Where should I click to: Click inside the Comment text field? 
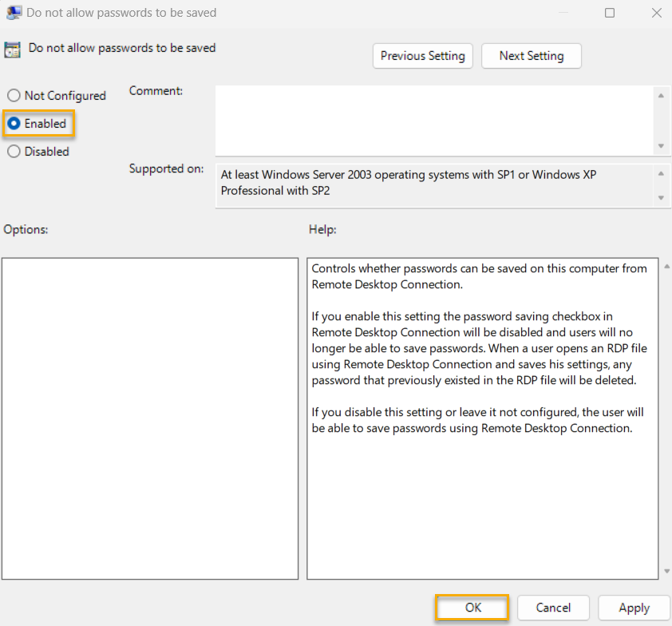(x=435, y=120)
